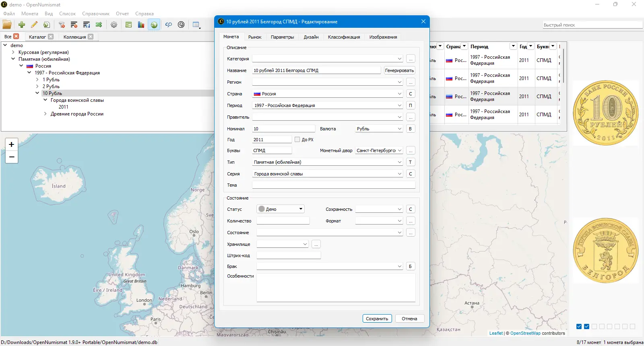Expand the Сохранность grade dropdown
The image size is (644, 346).
coord(379,209)
